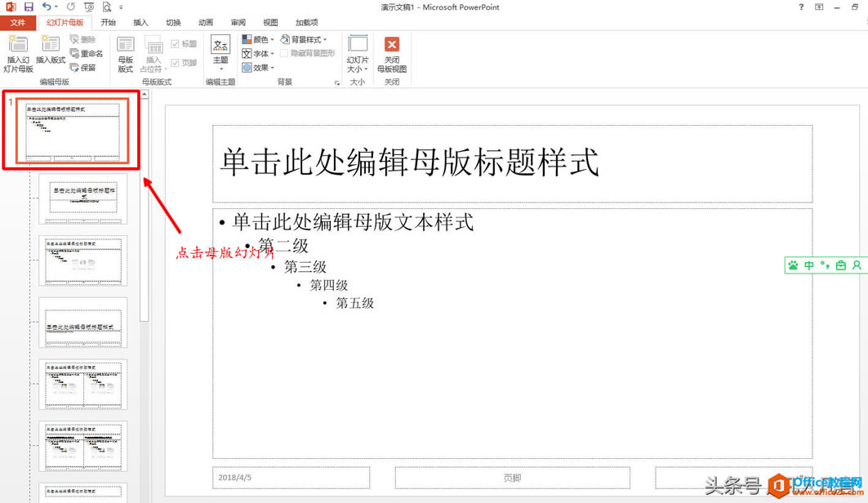The height and width of the screenshot is (503, 868).
Task: Save the presentation via the floppy disk icon
Action: tap(29, 7)
